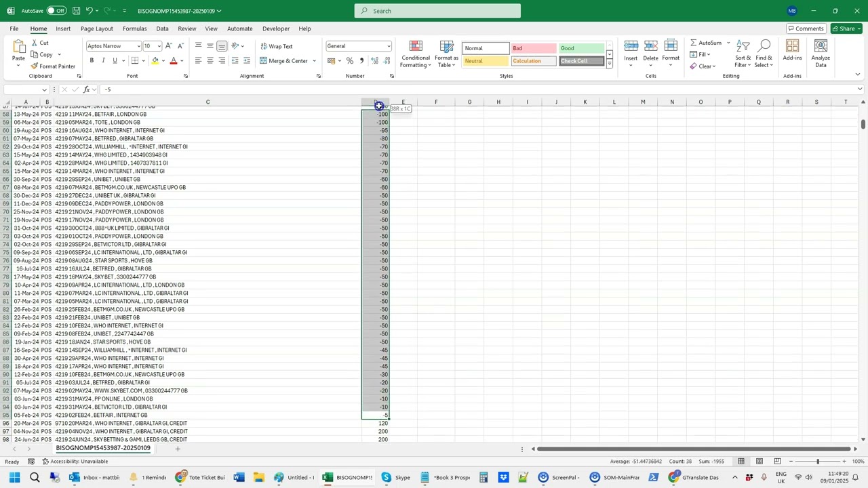Expand the AutoSum dropdown arrow

pyautogui.click(x=728, y=43)
